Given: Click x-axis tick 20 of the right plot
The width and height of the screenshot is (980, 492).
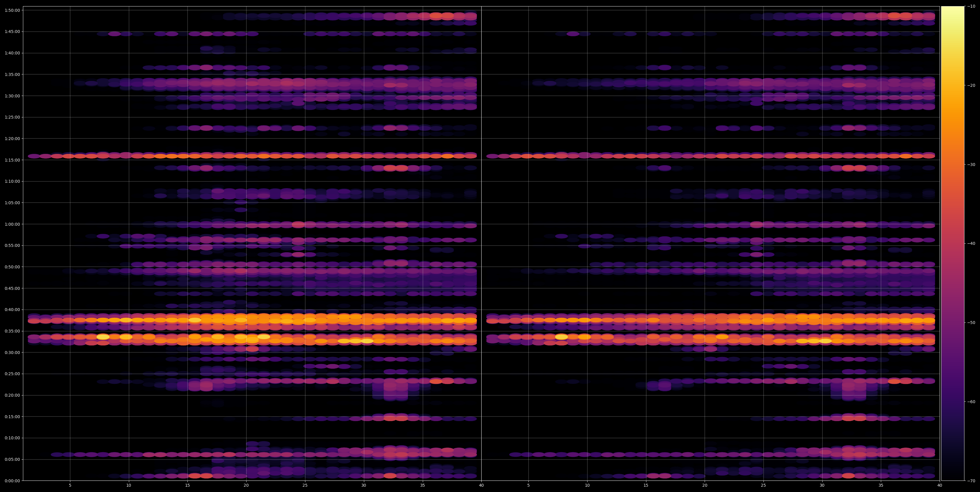Looking at the screenshot, I should click(x=705, y=486).
